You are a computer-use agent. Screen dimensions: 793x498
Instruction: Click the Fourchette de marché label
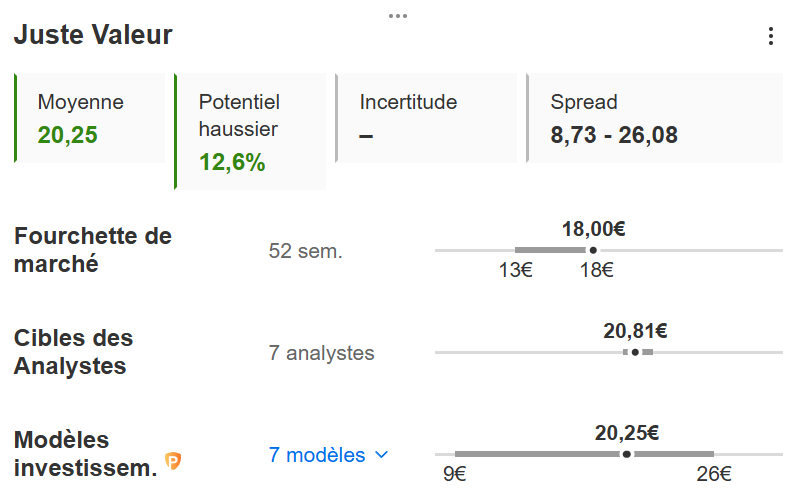(93, 250)
